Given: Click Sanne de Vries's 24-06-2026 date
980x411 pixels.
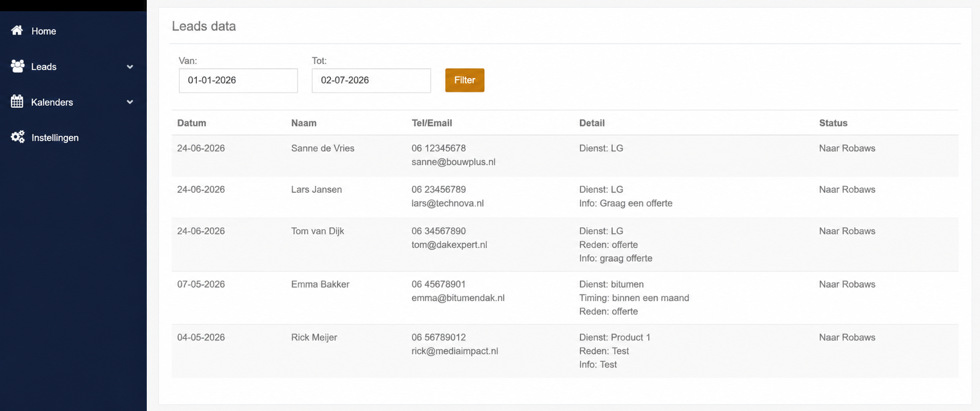Looking at the screenshot, I should [x=201, y=148].
